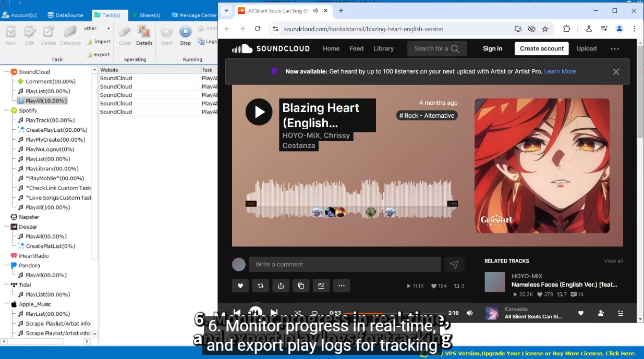Click the Chrome profile avatar icon

pos(619,29)
